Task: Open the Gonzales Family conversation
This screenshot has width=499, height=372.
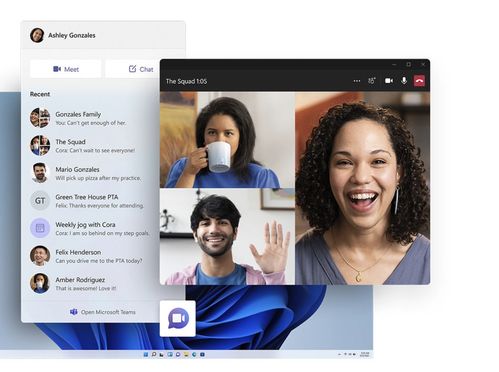Action: coord(91,118)
